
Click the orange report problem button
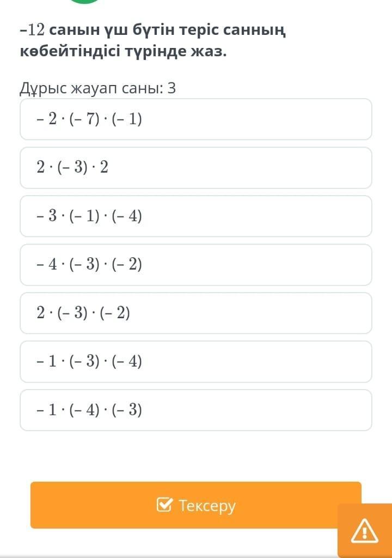point(364,531)
